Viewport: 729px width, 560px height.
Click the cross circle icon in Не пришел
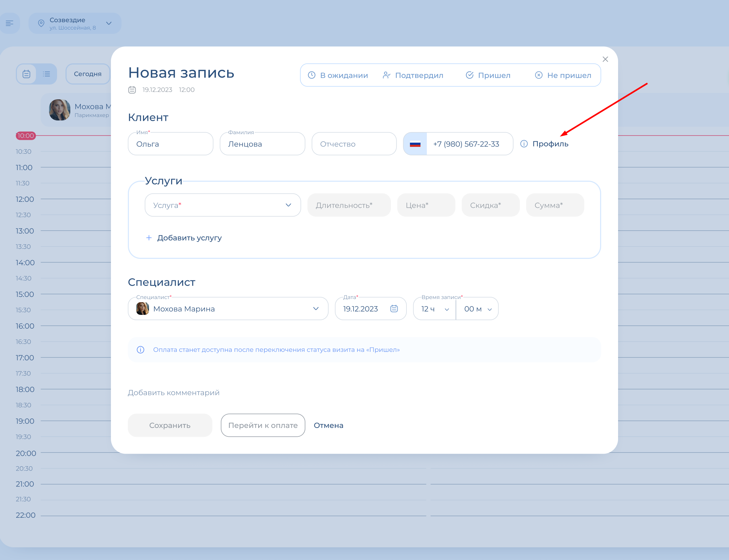[539, 75]
